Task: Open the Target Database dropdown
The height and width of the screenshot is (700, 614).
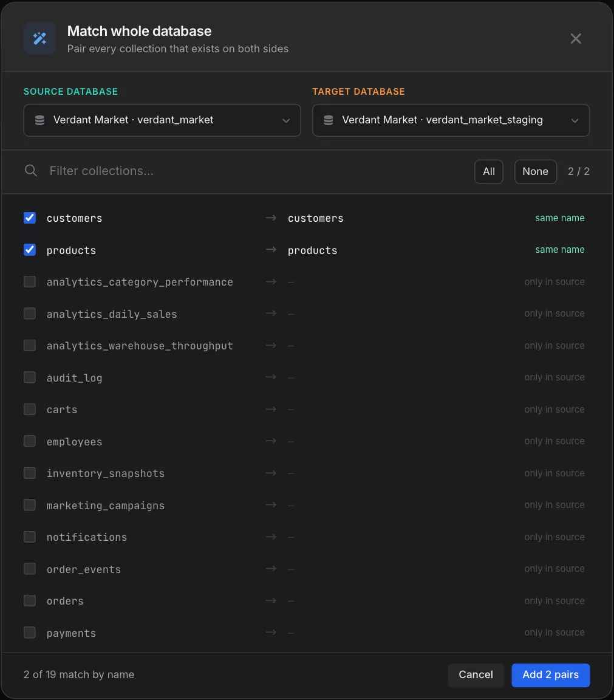Action: 451,120
